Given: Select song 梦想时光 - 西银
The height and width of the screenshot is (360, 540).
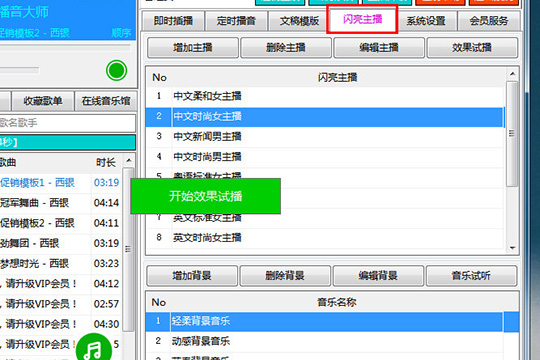Looking at the screenshot, I should [61, 264].
